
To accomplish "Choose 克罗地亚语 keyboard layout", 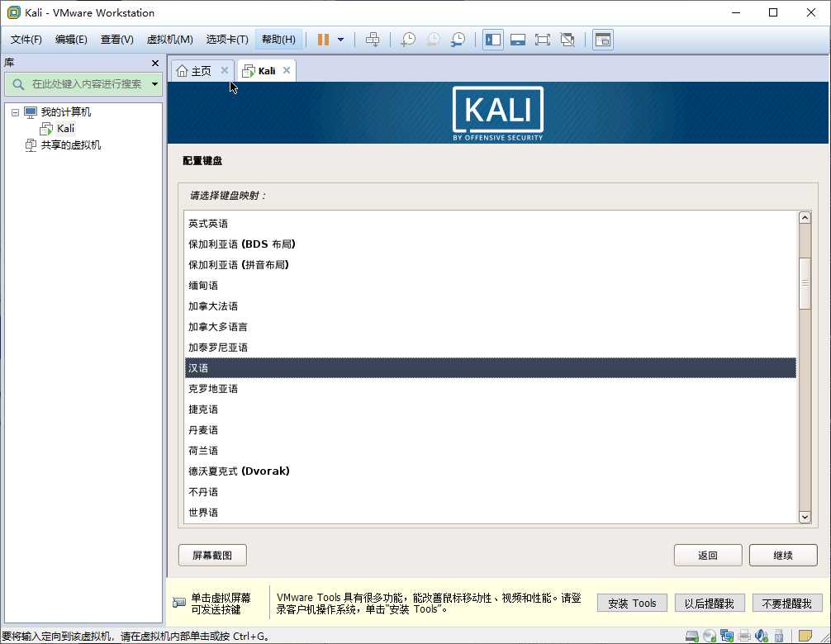I will pos(490,389).
